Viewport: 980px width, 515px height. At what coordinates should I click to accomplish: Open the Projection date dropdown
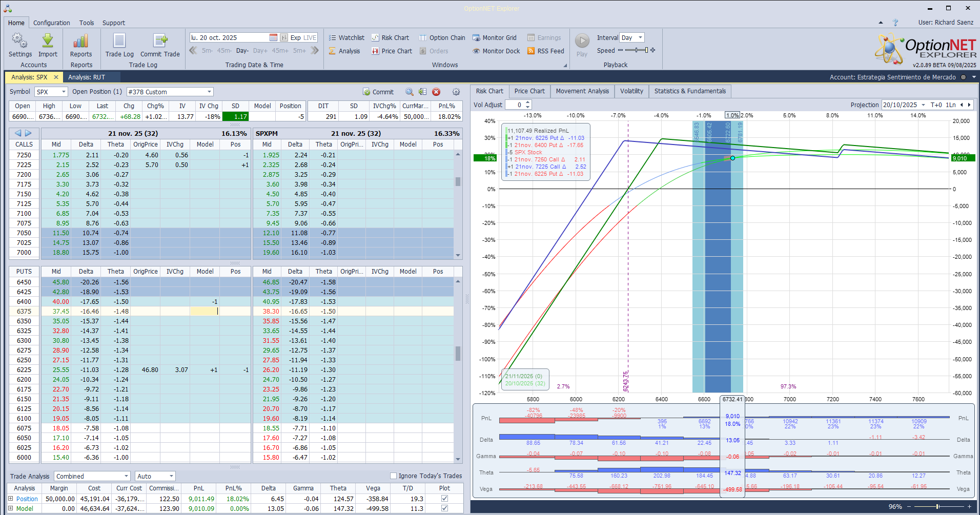point(923,105)
